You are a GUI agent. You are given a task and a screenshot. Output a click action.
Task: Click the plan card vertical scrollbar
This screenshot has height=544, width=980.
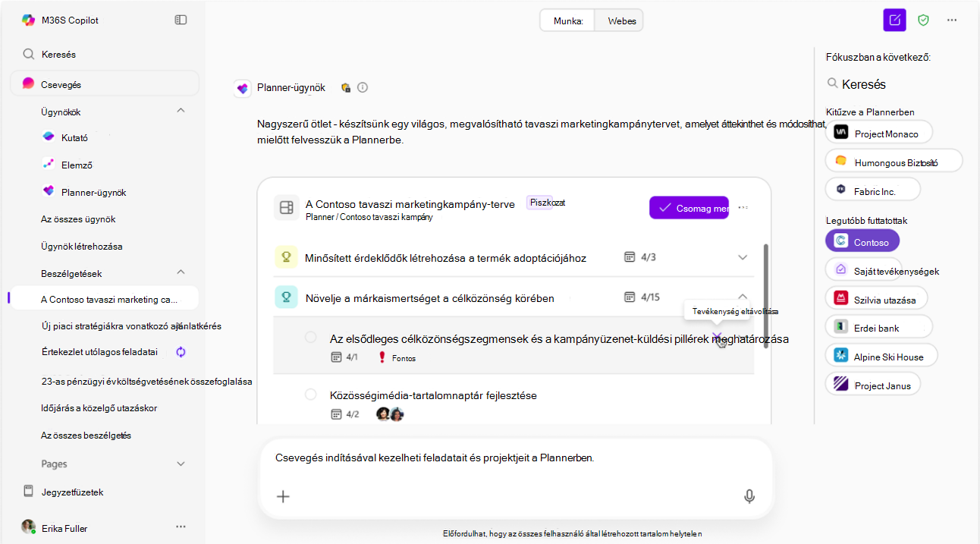[x=765, y=296]
